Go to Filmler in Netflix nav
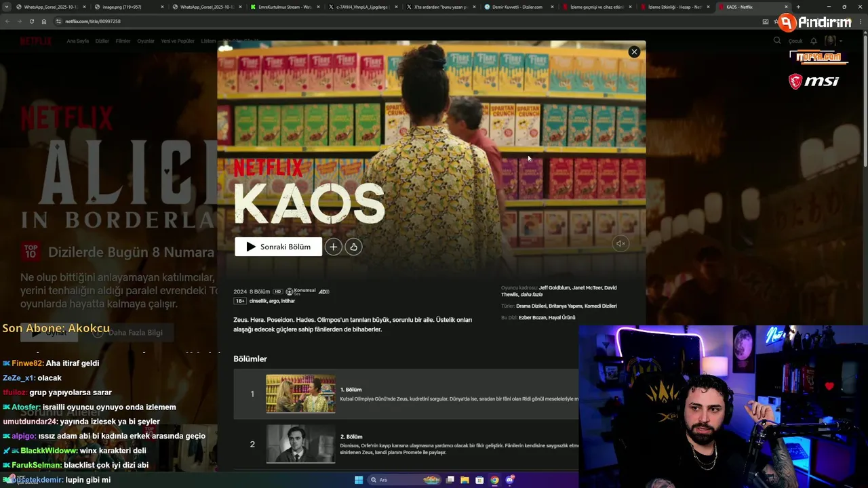Viewport: 868px width, 488px height. point(123,41)
